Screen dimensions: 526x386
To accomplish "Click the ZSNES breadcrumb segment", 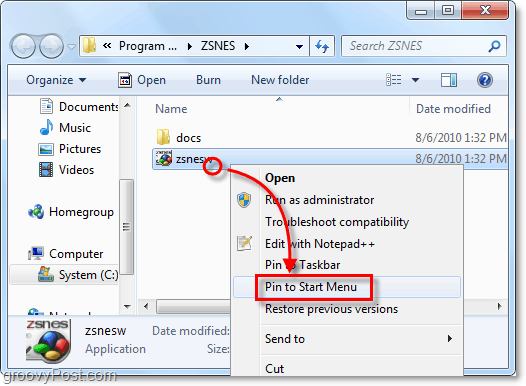I will (x=218, y=46).
